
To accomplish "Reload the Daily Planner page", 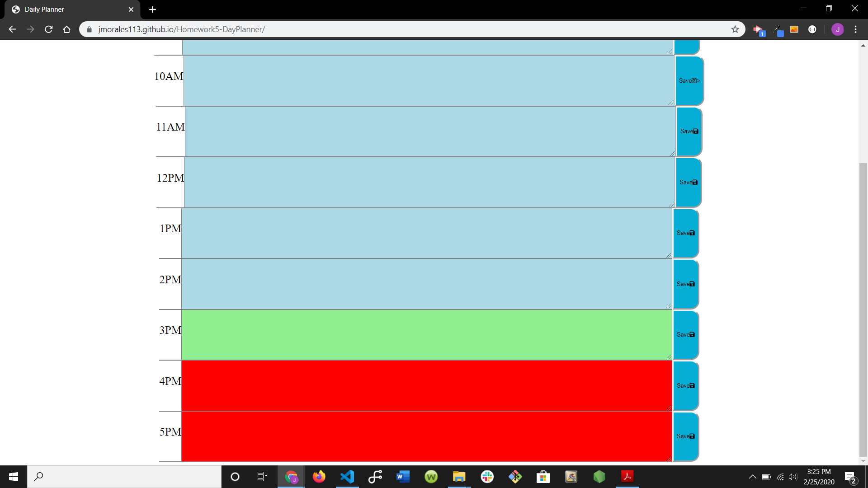I will point(49,29).
